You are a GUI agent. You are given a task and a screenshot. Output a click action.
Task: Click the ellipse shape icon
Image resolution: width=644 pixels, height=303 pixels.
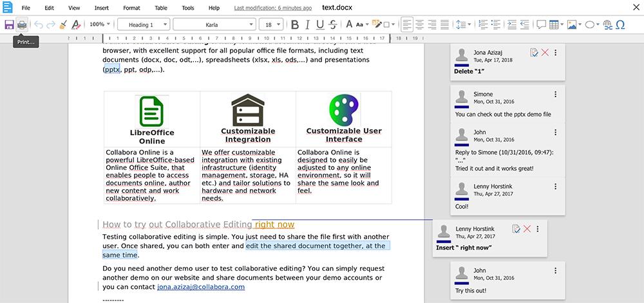pos(589,24)
